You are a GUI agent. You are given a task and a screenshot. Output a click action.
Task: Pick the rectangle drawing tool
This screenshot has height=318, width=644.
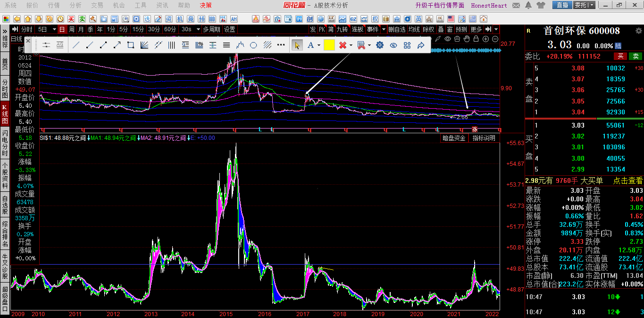(x=131, y=45)
